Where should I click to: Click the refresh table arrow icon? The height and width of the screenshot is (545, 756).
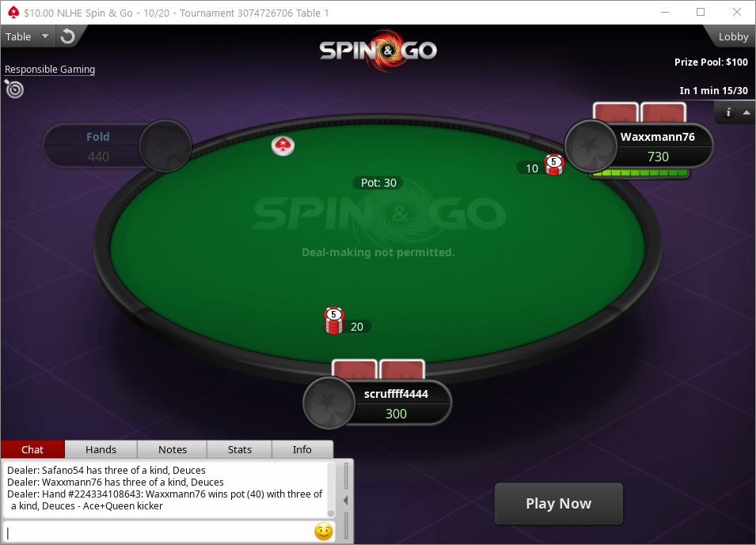(68, 36)
